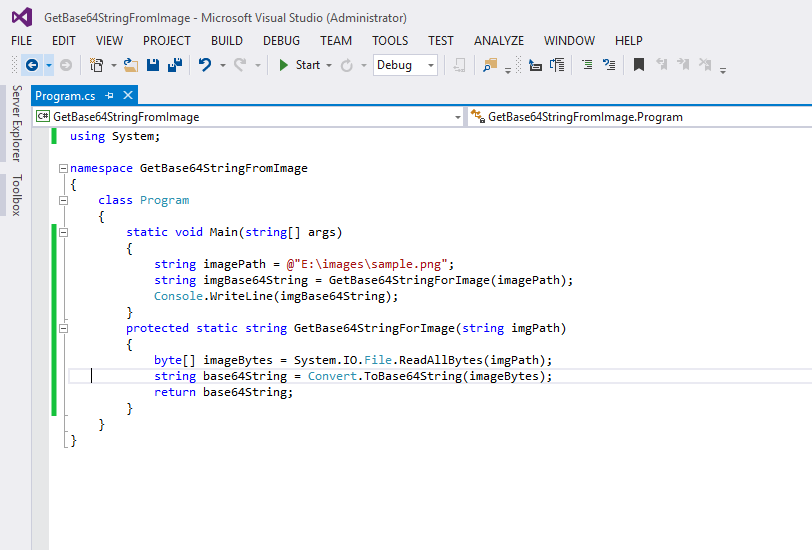Toggle a bookmark with the bookmark icon

[x=638, y=65]
